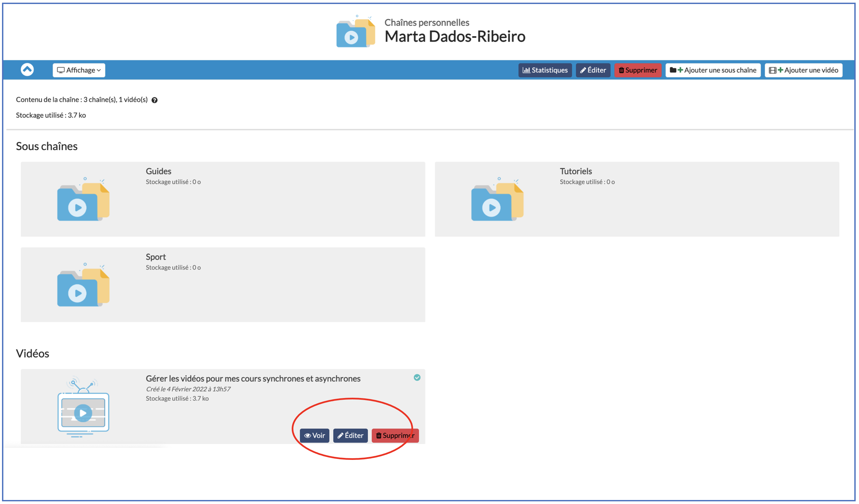Click the Supprimer trash button on video card

(395, 435)
